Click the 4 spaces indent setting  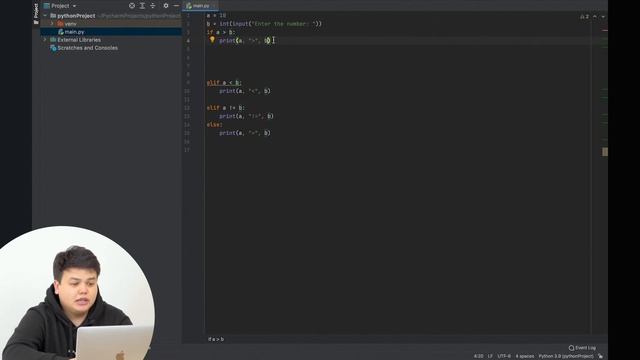point(524,356)
